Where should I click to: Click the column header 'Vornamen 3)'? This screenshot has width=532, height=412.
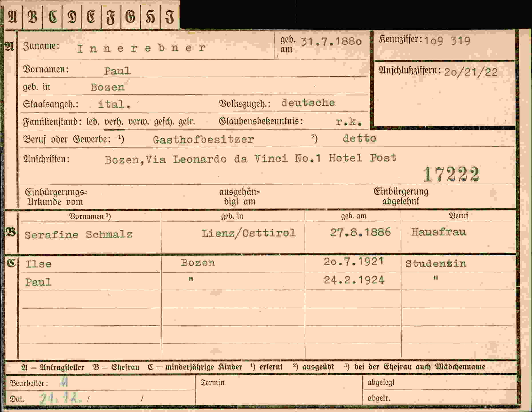pyautogui.click(x=90, y=216)
